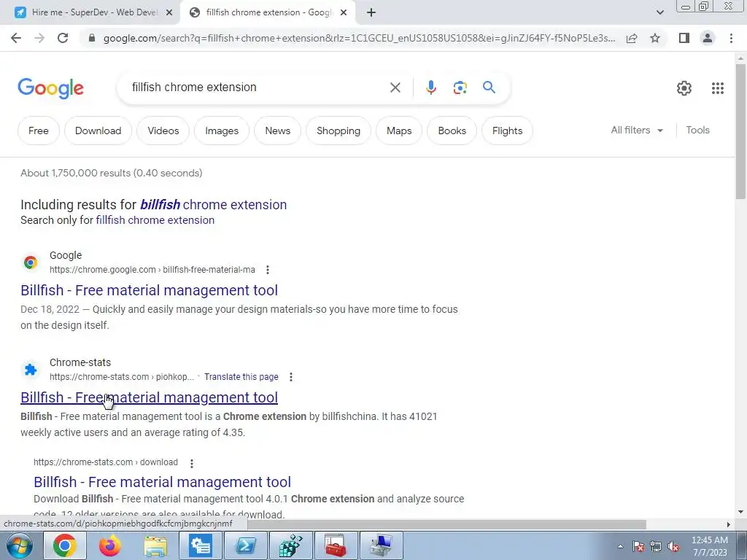
Task: Search only for fillfish chrome extension
Action: [155, 220]
